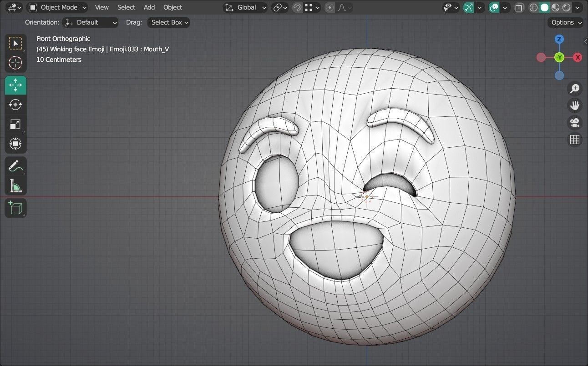Activate the Move tool
The width and height of the screenshot is (588, 366).
point(15,85)
